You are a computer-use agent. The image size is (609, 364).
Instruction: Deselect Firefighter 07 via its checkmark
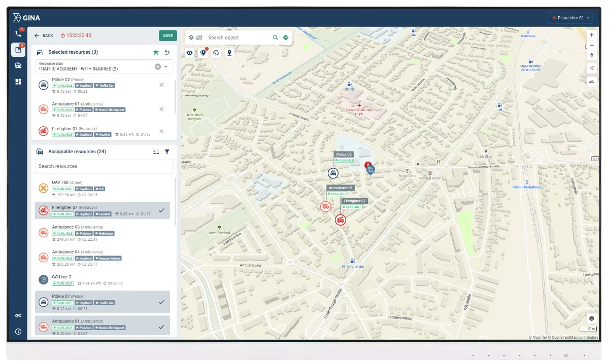click(x=161, y=210)
